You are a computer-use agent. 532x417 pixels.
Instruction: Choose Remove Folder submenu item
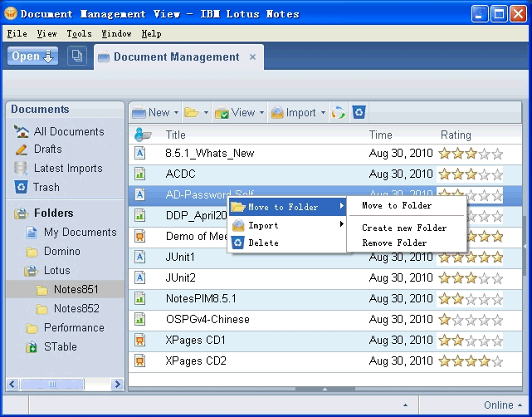coord(394,243)
